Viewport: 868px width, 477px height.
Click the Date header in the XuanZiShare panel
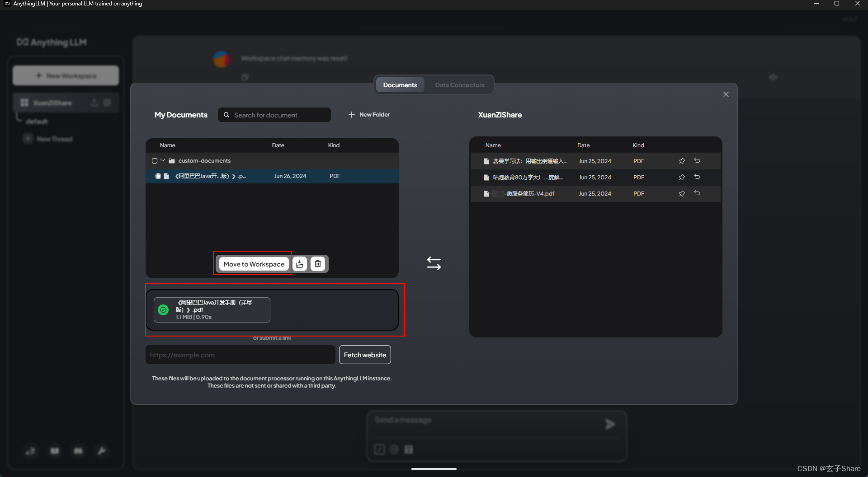pyautogui.click(x=583, y=145)
